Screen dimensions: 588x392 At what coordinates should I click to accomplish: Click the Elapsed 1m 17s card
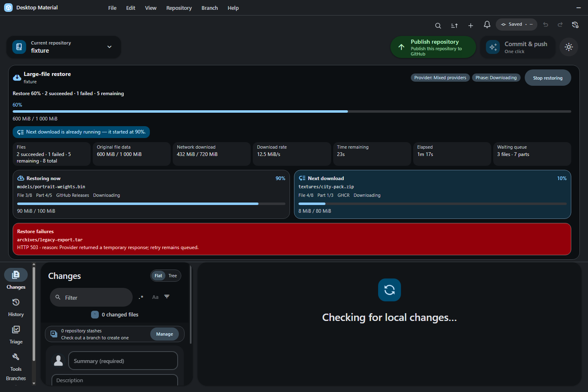(452, 154)
